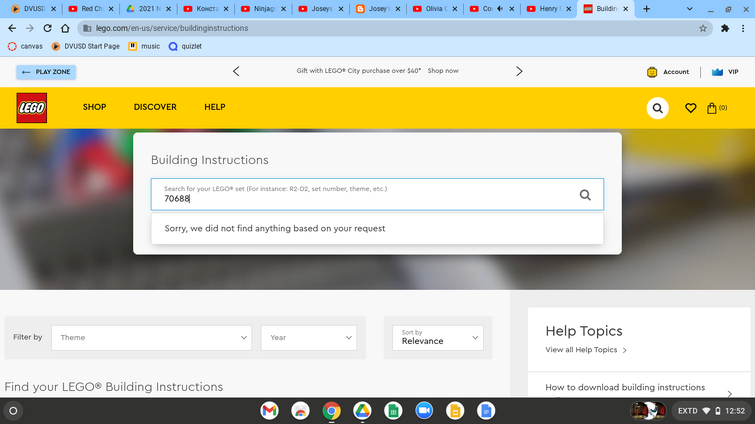755x424 pixels.
Task: Show next promo with right chevron
Action: [x=519, y=71]
